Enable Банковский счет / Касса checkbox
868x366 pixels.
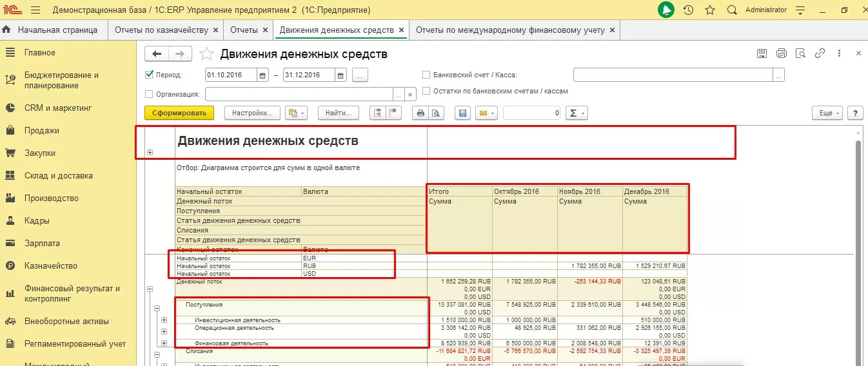pyautogui.click(x=426, y=75)
